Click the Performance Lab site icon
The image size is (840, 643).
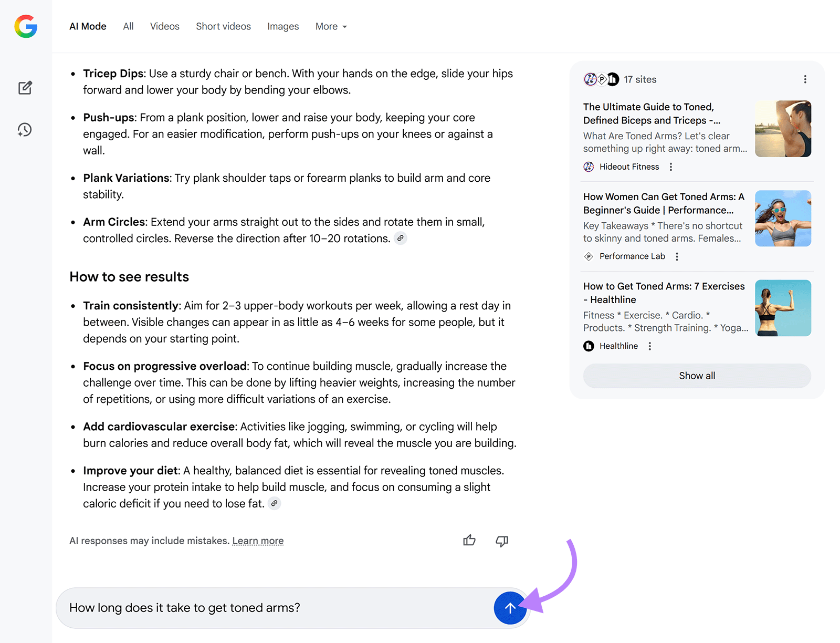pos(589,256)
